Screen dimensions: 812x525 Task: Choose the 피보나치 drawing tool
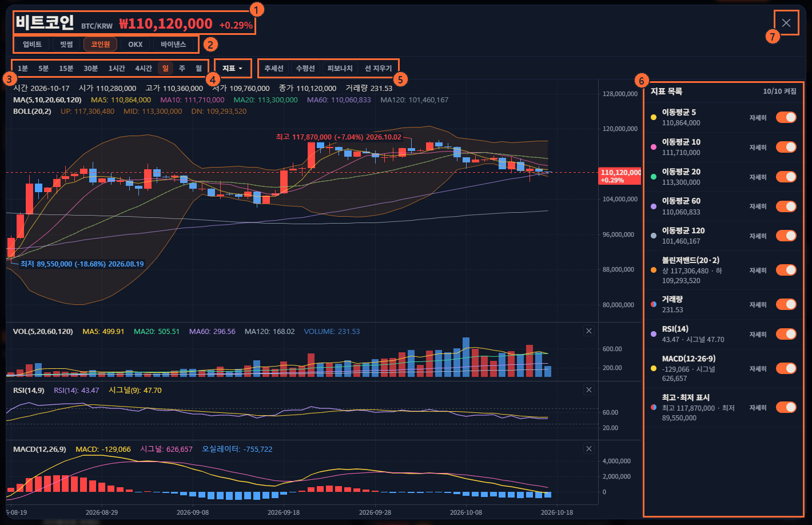click(x=340, y=68)
